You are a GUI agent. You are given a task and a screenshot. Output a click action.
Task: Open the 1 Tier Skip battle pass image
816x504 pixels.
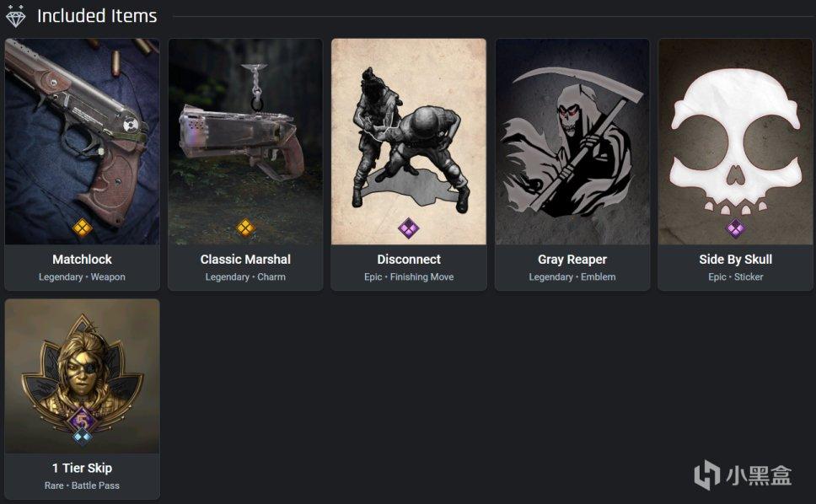tap(83, 376)
